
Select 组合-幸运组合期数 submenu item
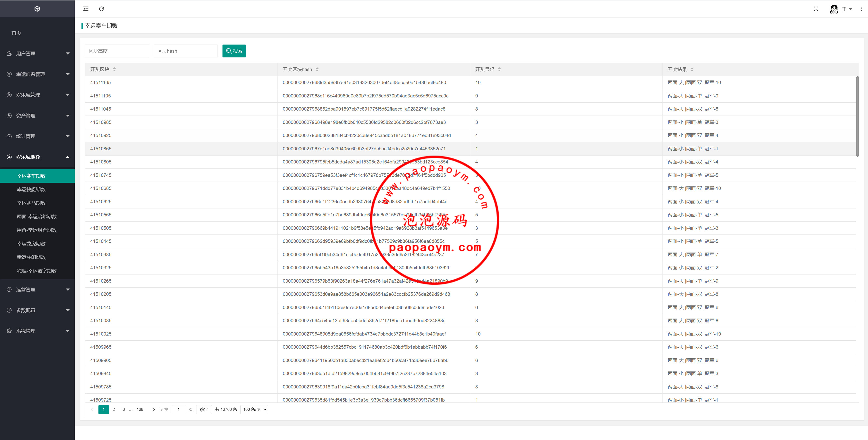click(37, 230)
